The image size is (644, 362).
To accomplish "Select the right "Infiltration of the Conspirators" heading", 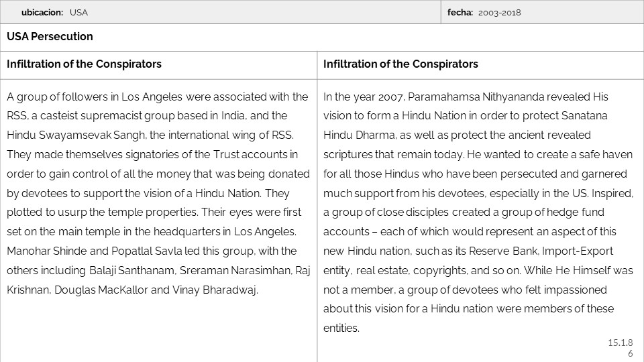I will (x=400, y=64).
